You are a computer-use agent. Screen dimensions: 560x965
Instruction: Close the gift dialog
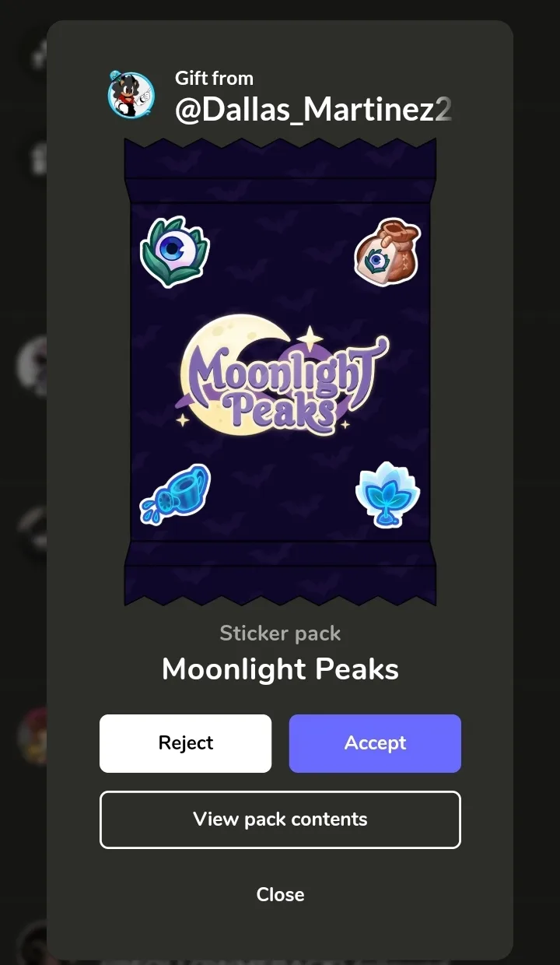(x=280, y=894)
